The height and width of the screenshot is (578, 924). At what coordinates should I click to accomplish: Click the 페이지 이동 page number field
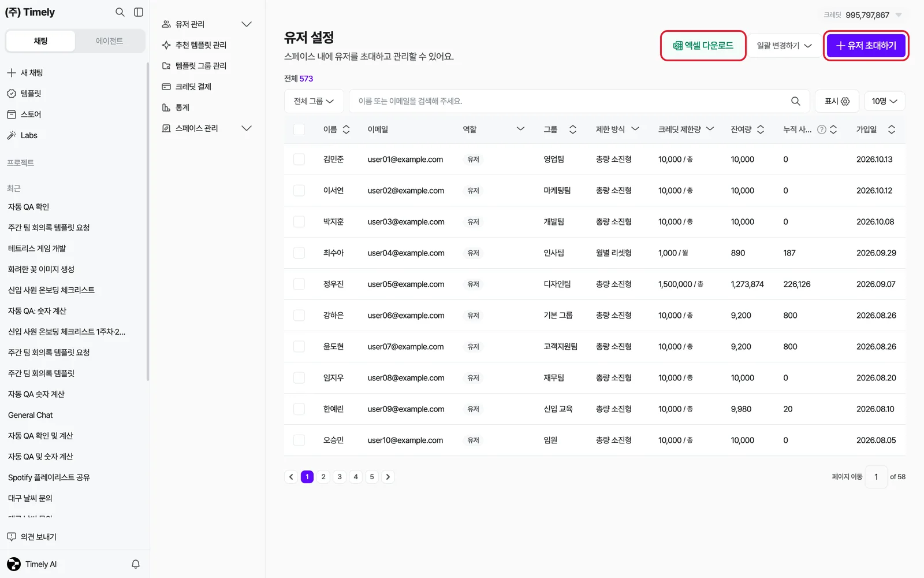[876, 477]
